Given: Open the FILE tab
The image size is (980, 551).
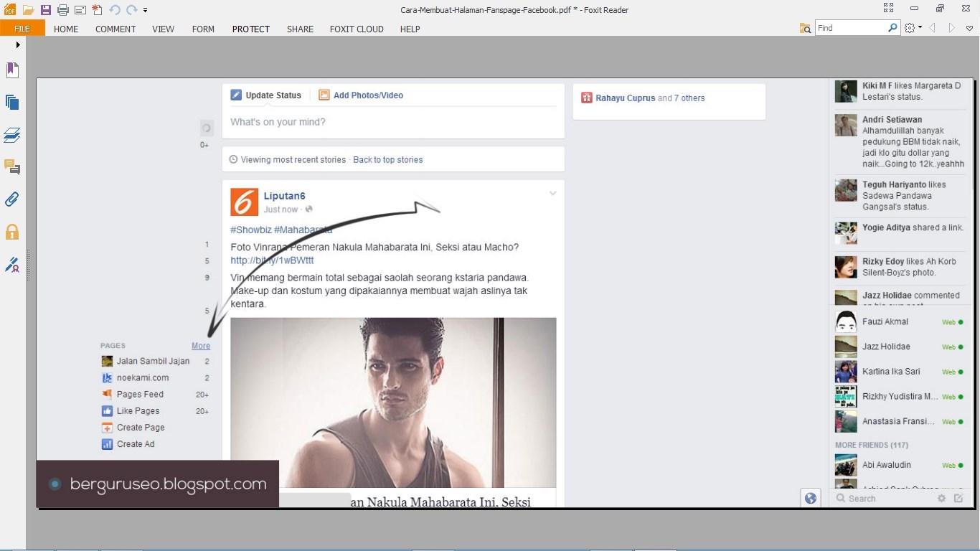Looking at the screenshot, I should (22, 29).
